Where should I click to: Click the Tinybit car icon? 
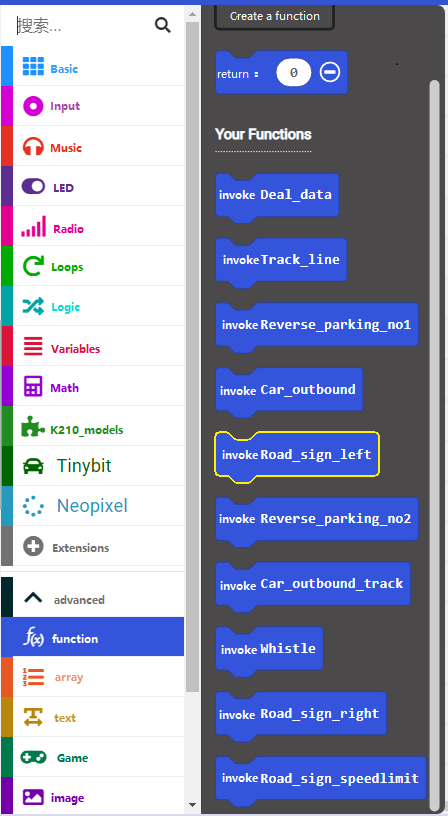33,466
